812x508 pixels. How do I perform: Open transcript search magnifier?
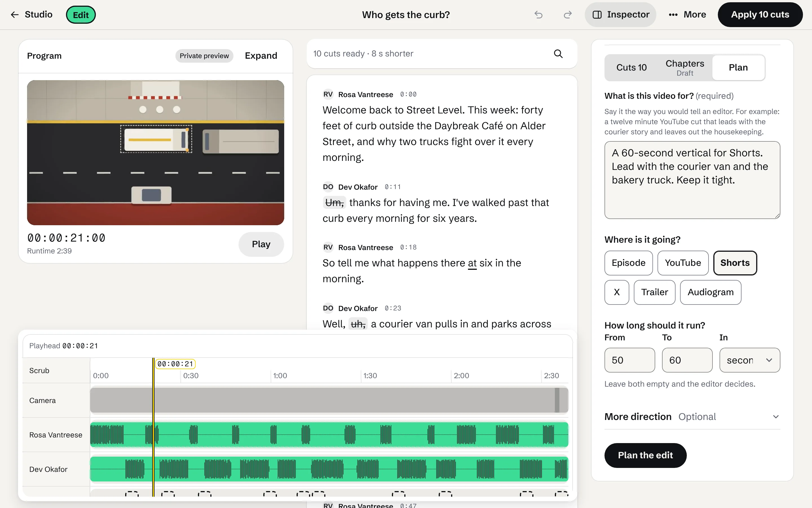pos(558,54)
